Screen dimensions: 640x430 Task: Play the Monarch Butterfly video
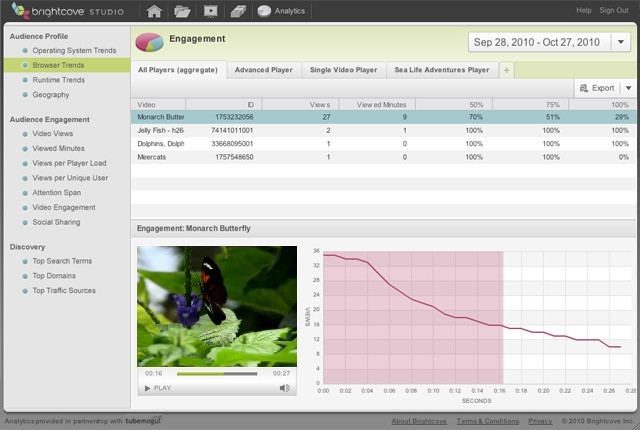[158, 388]
